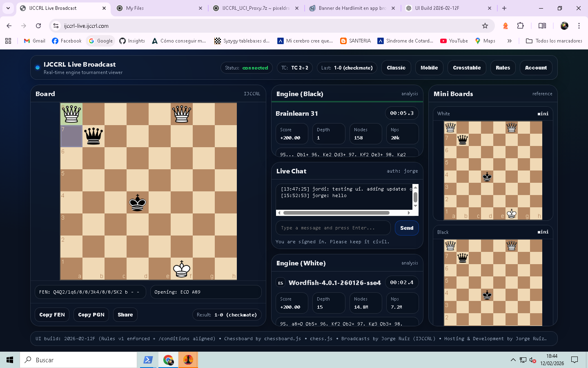Show hidden system tray icons
The width and height of the screenshot is (588, 368).
513,360
